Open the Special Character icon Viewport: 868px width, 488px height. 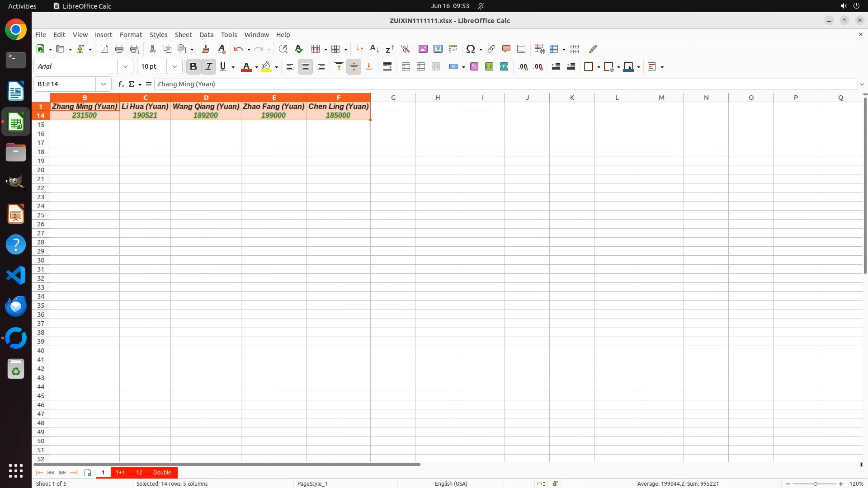[x=470, y=49]
